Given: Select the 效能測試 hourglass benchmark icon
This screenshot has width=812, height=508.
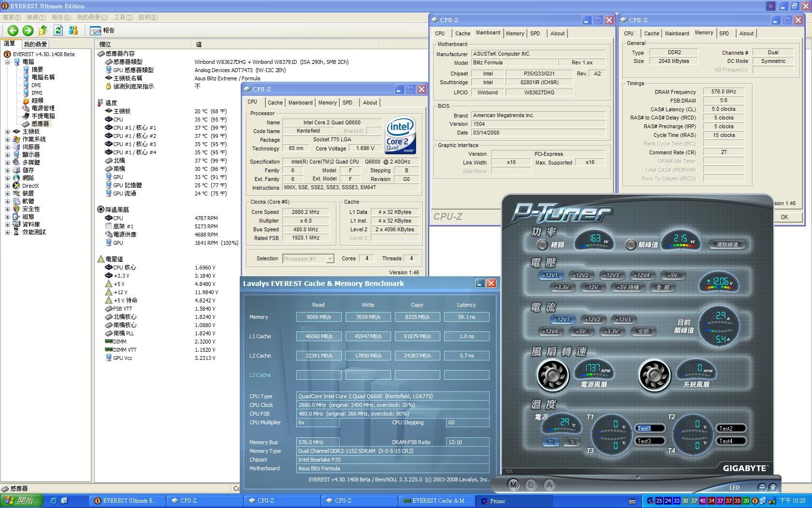Looking at the screenshot, I should coord(17,232).
